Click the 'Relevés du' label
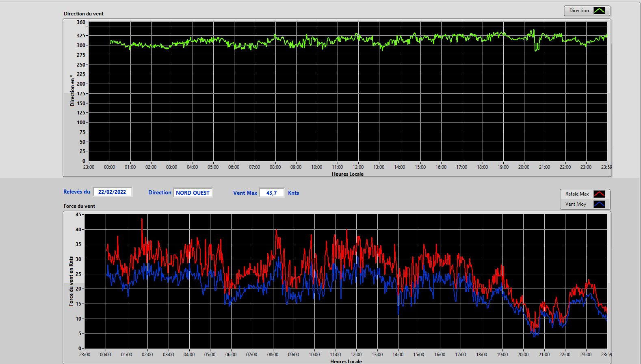This screenshot has width=641, height=364. tap(77, 192)
